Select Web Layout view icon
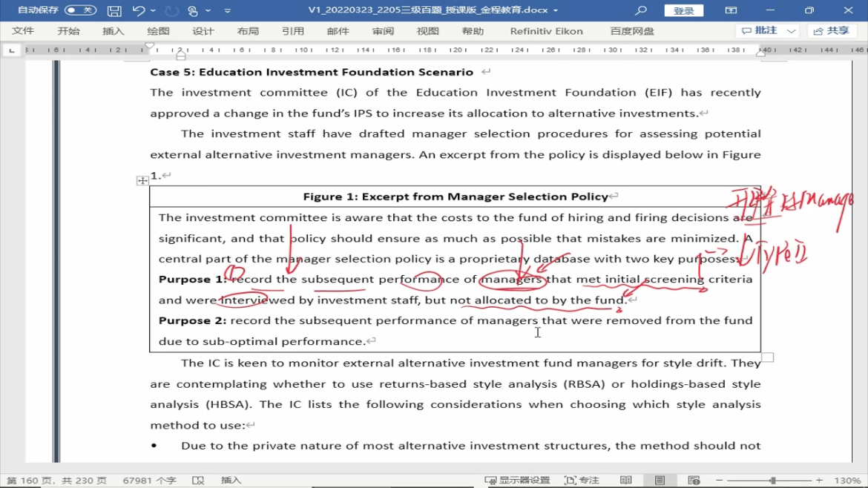This screenshot has width=868, height=488. coord(694,481)
